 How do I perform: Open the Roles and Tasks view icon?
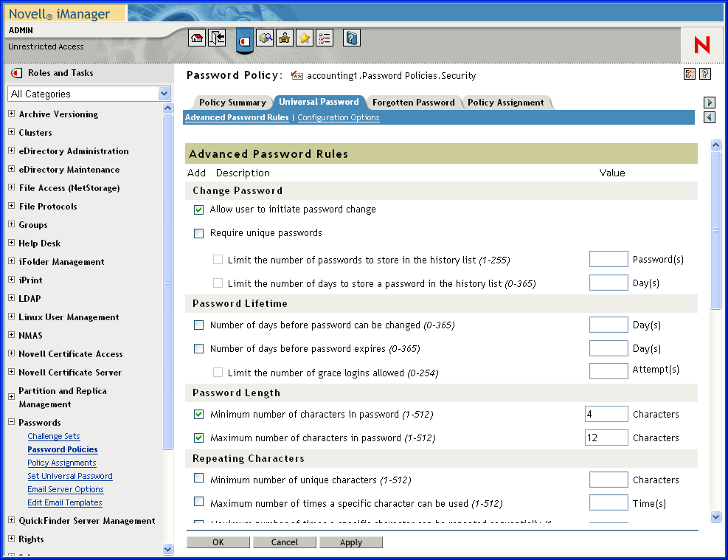[245, 41]
